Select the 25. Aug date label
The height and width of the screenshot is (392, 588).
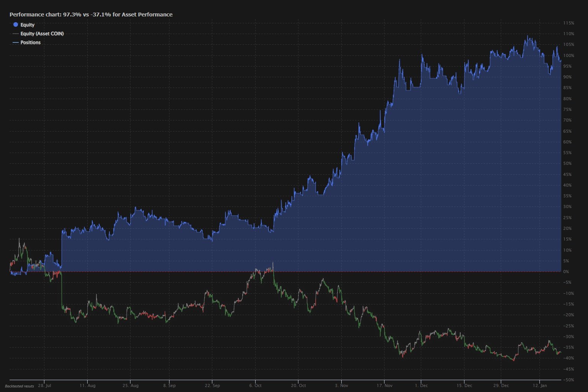130,385
